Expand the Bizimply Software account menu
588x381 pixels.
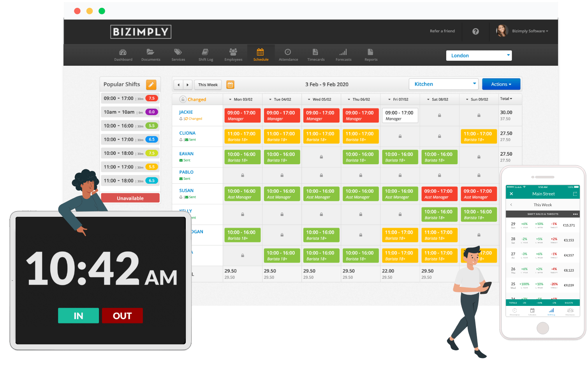click(530, 31)
